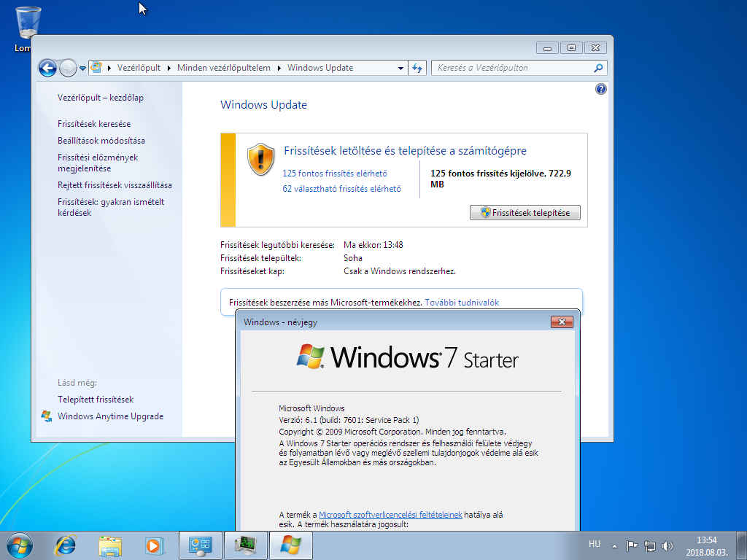Click the Windows Anytime Upgrade flag icon

(46, 416)
